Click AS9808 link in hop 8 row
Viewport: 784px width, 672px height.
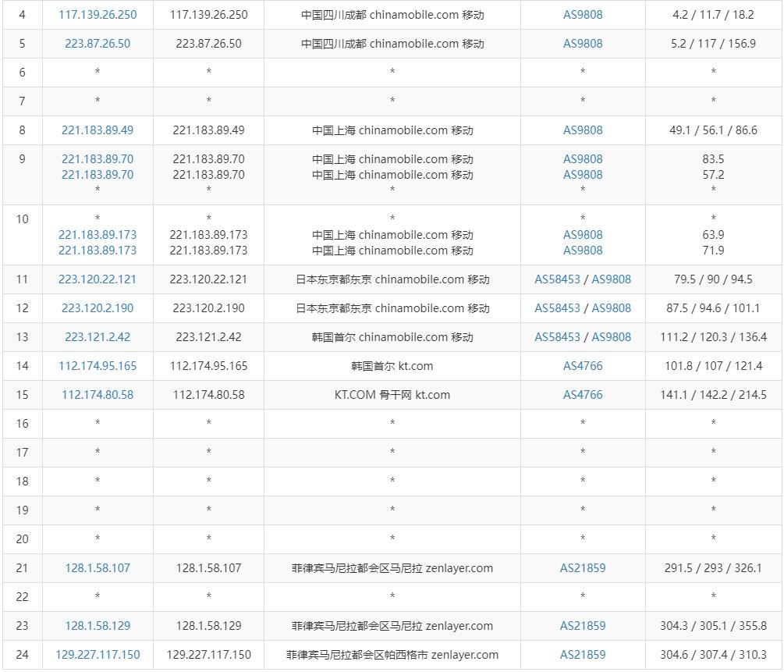point(583,130)
